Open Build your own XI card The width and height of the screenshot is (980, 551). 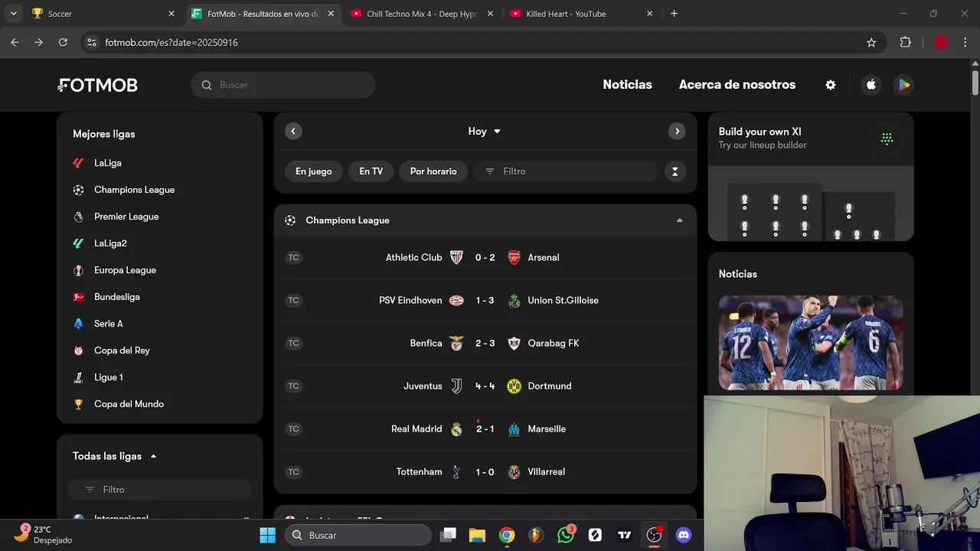811,177
